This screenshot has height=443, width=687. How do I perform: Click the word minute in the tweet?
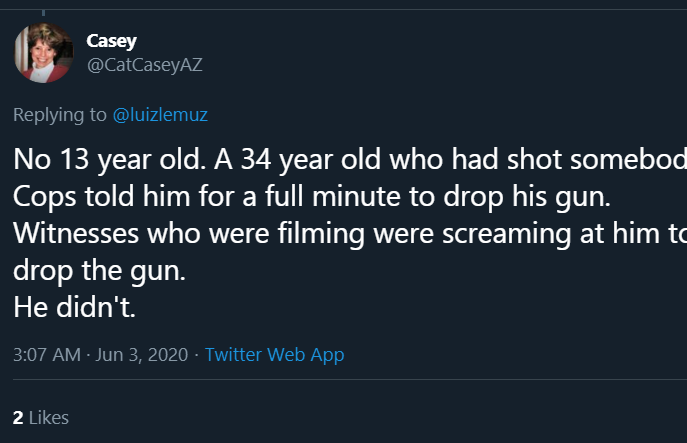click(356, 196)
